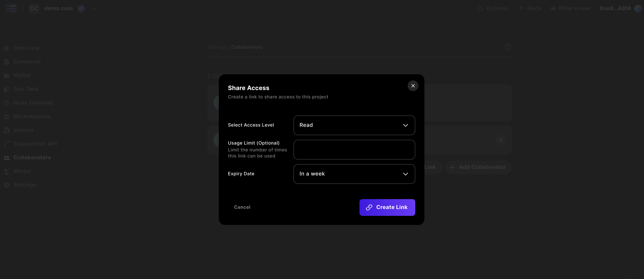Select the Node Gateway sidebar icon
This screenshot has width=644, height=279.
pyautogui.click(x=7, y=103)
